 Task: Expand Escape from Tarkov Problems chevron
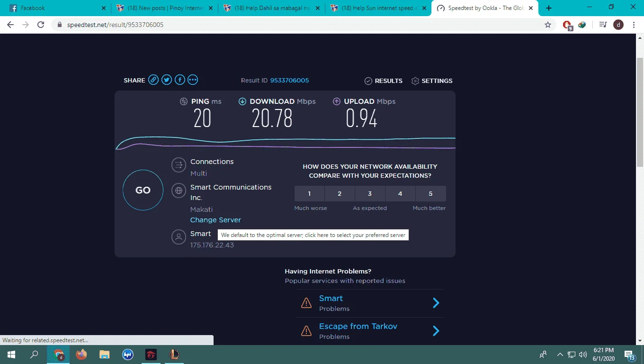[436, 331]
